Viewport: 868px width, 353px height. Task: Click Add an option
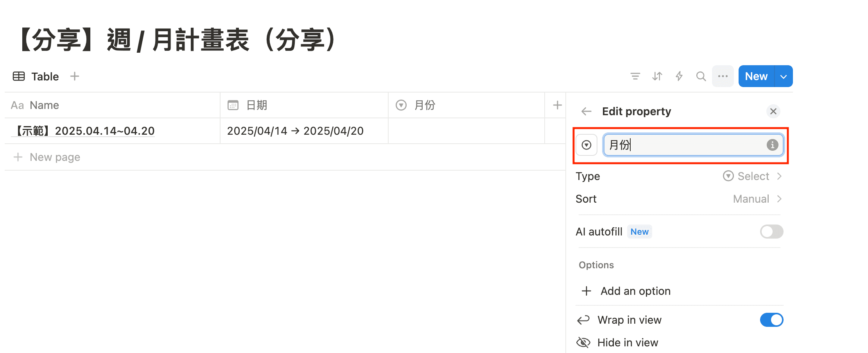tap(635, 291)
